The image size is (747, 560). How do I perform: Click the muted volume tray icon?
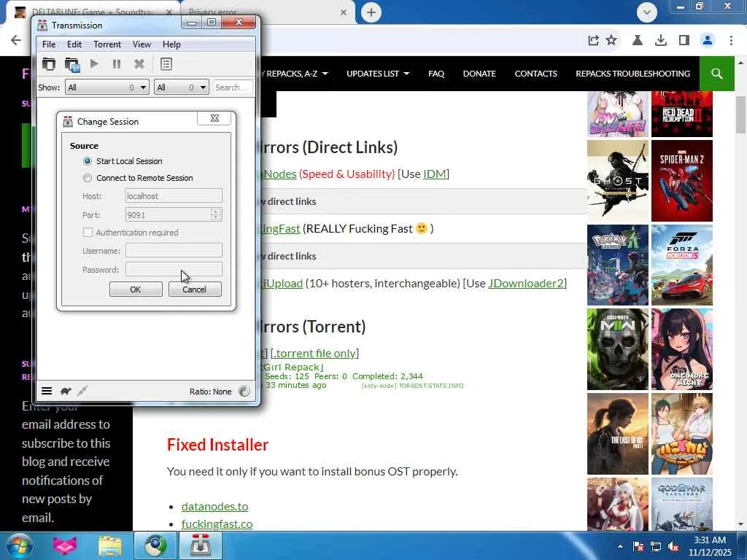[673, 546]
